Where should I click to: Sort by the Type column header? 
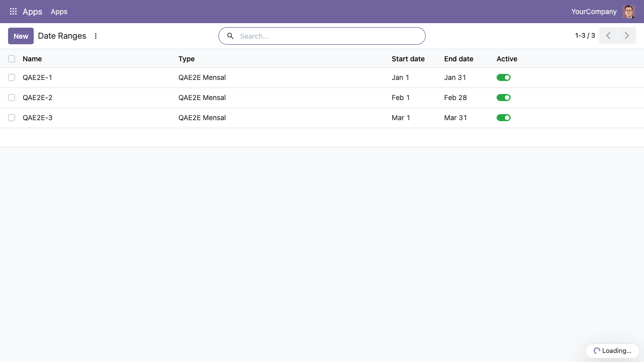click(x=187, y=59)
